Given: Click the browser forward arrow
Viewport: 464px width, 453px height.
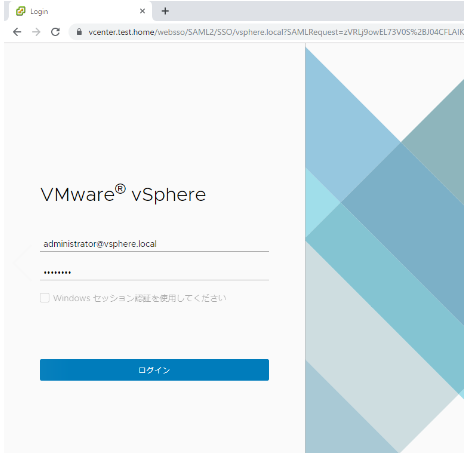Looking at the screenshot, I should [36, 32].
